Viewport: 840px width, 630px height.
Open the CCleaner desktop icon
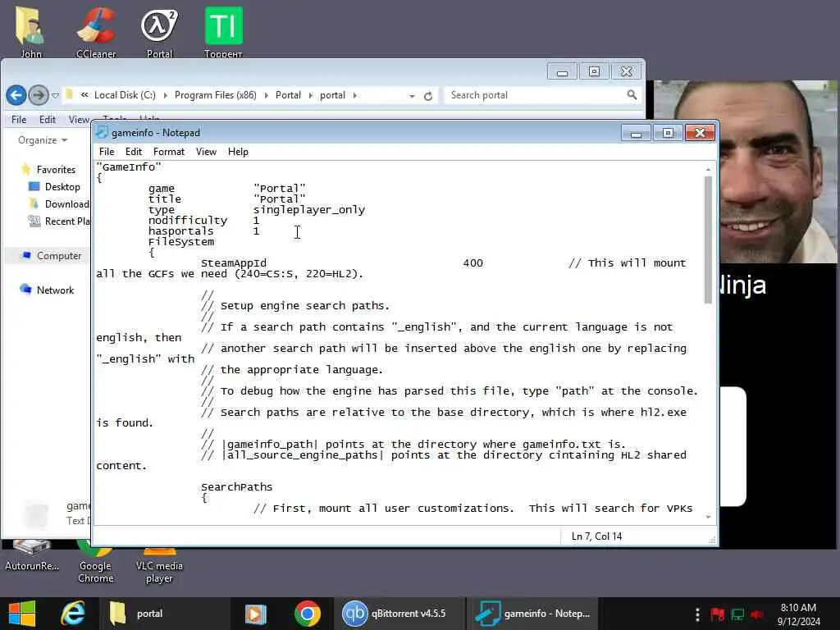click(x=96, y=31)
